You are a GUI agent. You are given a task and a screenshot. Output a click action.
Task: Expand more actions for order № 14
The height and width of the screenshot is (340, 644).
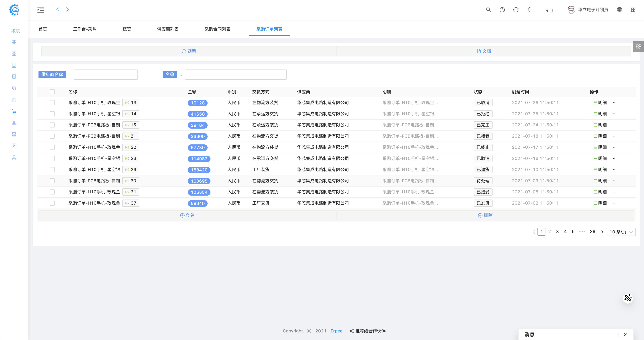click(613, 114)
